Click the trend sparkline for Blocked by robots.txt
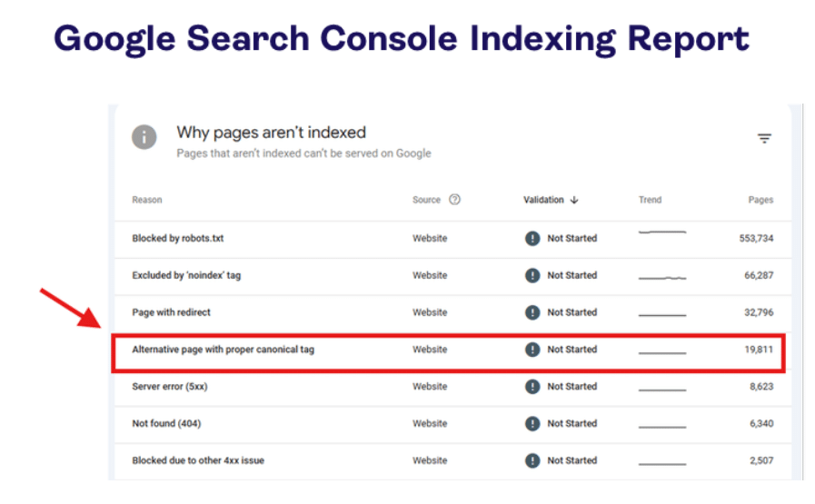 (x=662, y=232)
